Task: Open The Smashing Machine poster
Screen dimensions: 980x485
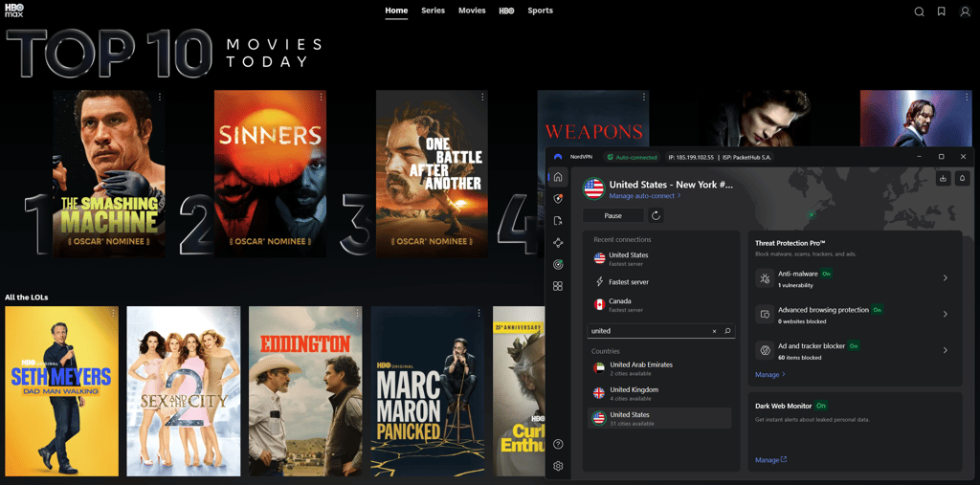Action: [x=109, y=174]
